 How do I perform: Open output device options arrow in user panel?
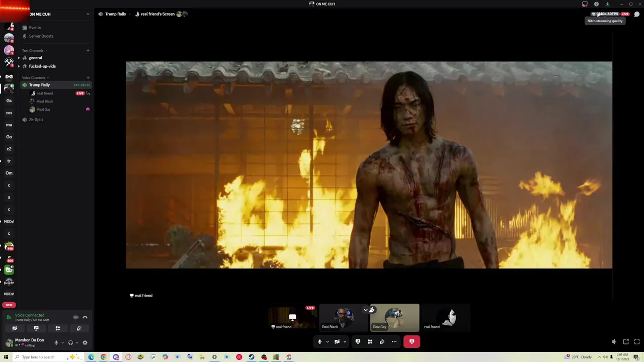click(76, 343)
